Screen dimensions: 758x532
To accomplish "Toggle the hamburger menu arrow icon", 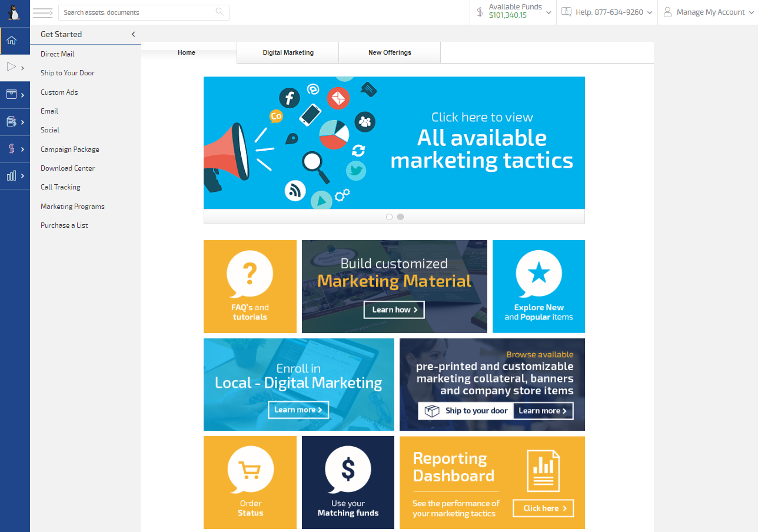I will point(43,12).
